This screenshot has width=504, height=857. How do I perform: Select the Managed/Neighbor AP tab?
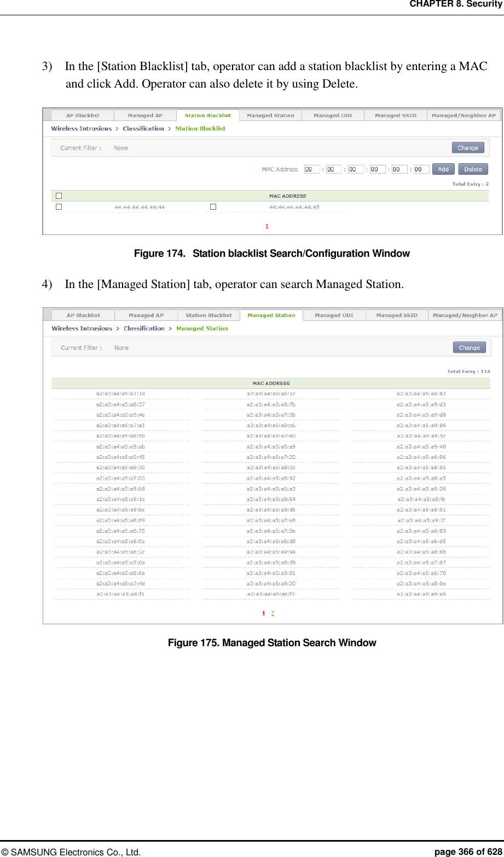click(464, 115)
